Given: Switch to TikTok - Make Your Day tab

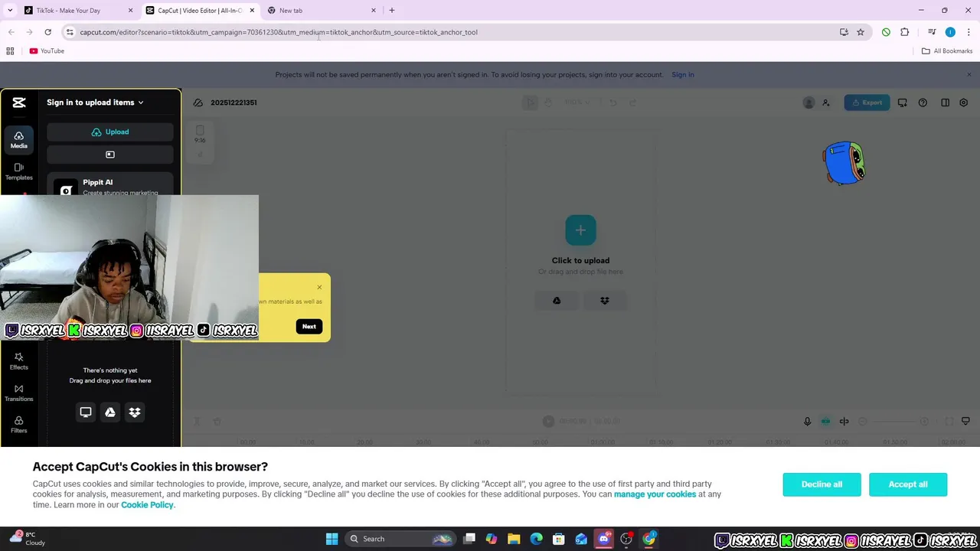Looking at the screenshot, I should click(x=77, y=11).
